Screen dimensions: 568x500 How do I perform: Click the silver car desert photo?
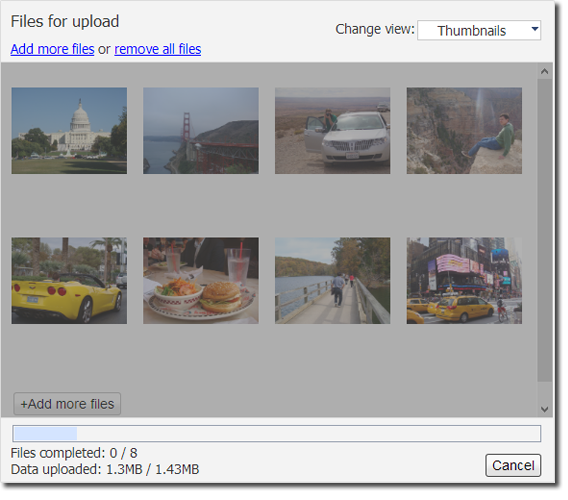[333, 130]
